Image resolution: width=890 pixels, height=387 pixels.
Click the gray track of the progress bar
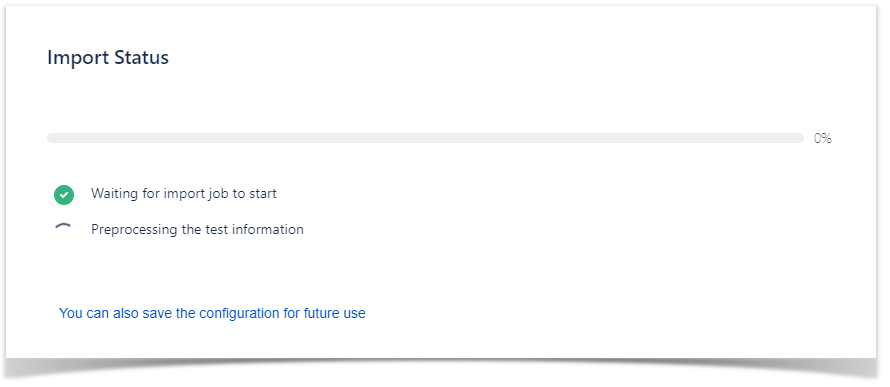(x=425, y=138)
